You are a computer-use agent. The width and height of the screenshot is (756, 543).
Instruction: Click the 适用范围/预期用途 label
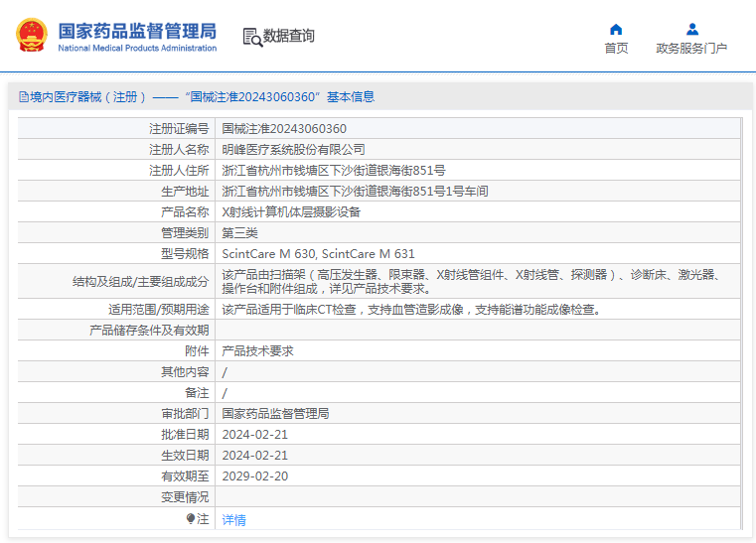point(159,310)
